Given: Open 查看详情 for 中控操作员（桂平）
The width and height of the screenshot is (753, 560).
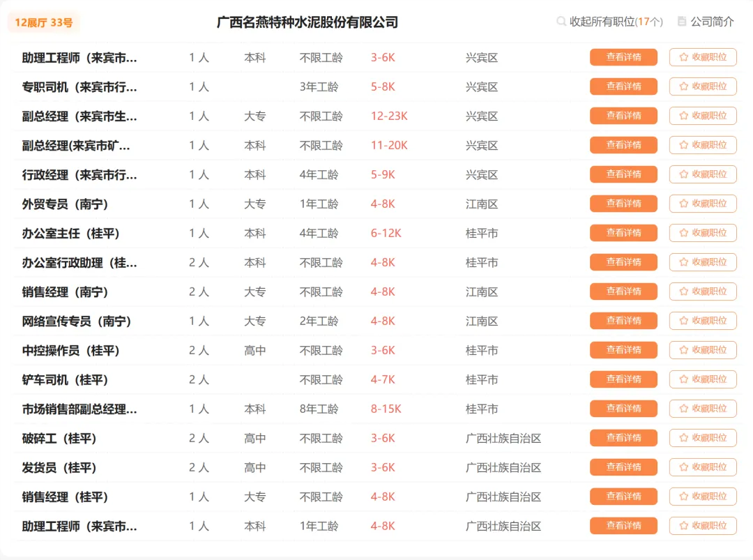Looking at the screenshot, I should (x=623, y=350).
